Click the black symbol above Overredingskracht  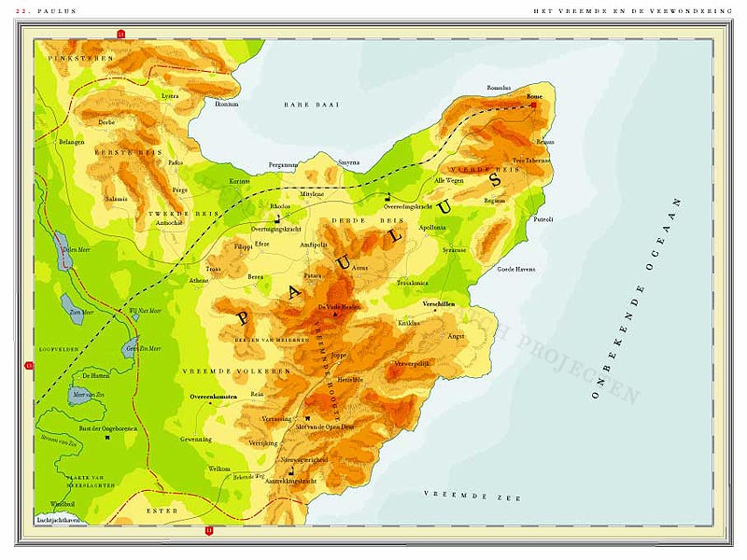pyautogui.click(x=386, y=196)
